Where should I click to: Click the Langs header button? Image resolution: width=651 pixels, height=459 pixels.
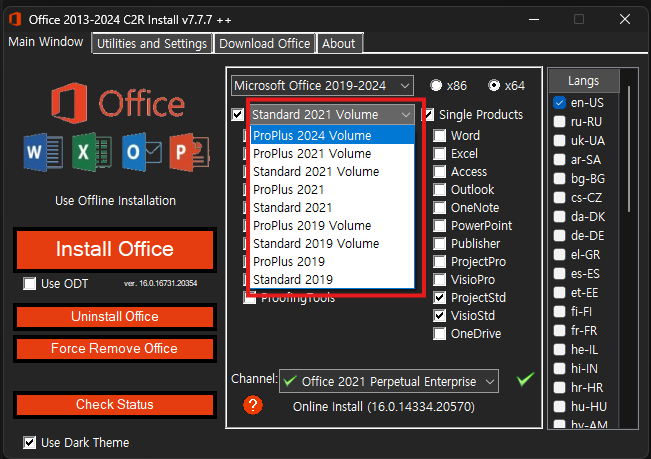584,81
